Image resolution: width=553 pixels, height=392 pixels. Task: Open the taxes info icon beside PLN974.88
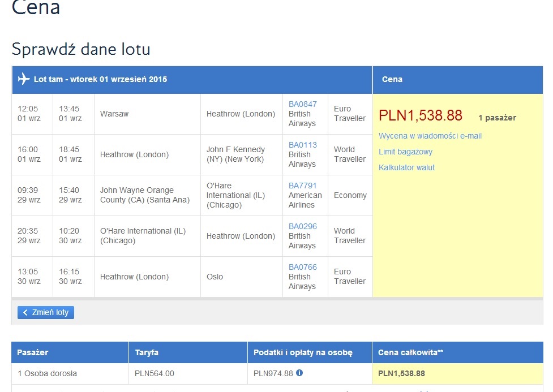tap(299, 373)
